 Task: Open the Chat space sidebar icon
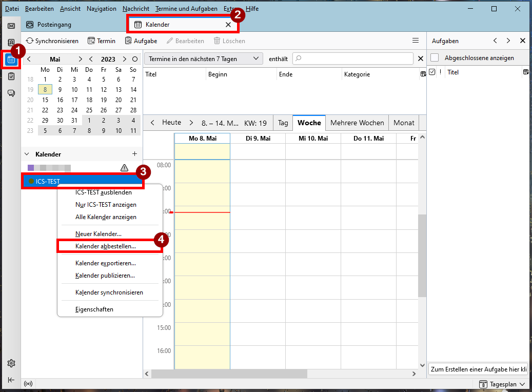point(11,93)
